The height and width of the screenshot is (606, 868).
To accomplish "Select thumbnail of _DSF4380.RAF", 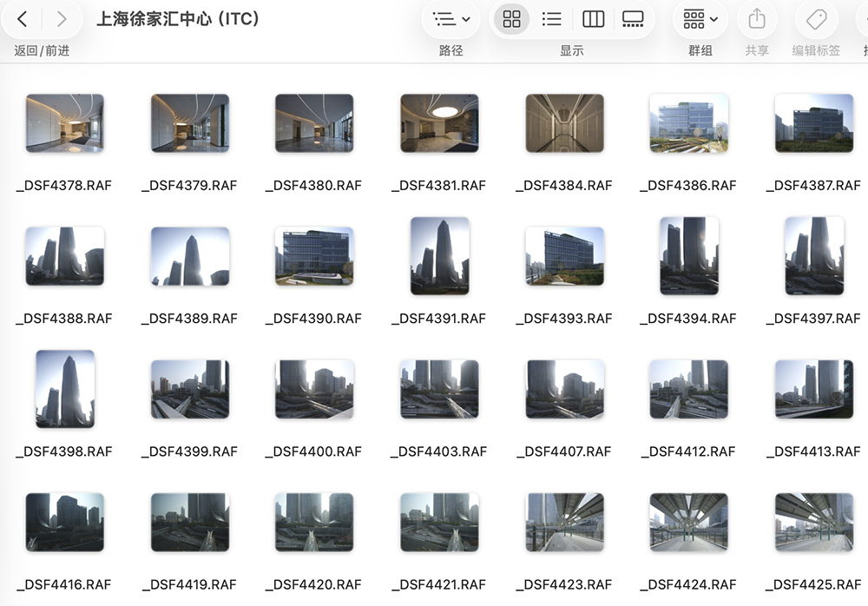I will (314, 123).
